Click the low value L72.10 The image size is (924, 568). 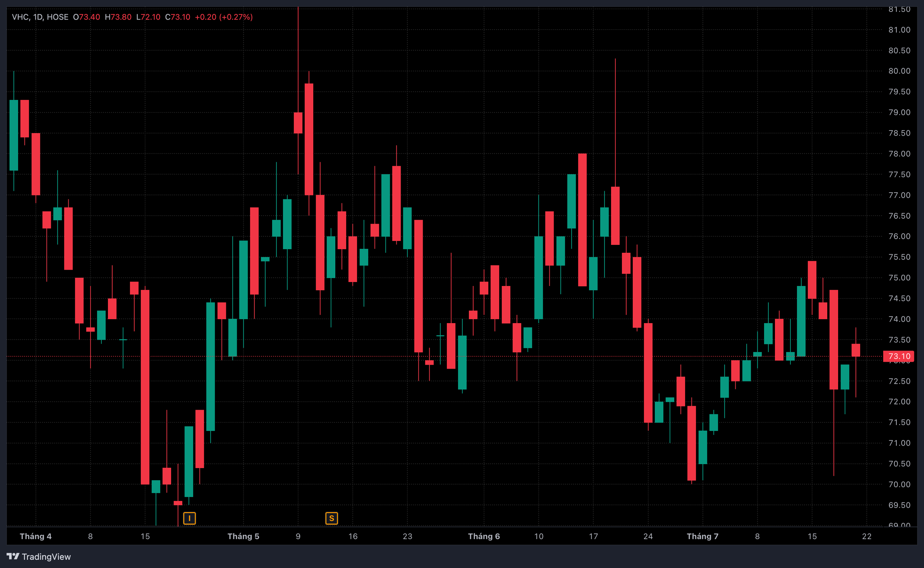[148, 17]
